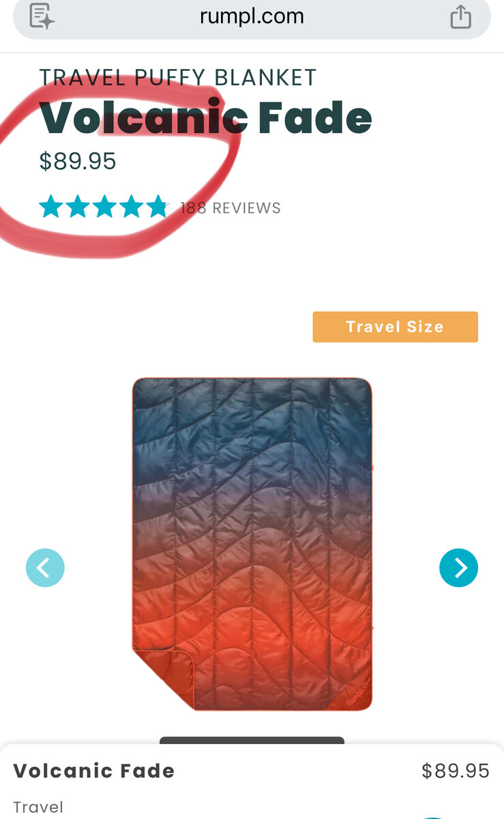Select the Travel label in bottom card

coord(38,807)
